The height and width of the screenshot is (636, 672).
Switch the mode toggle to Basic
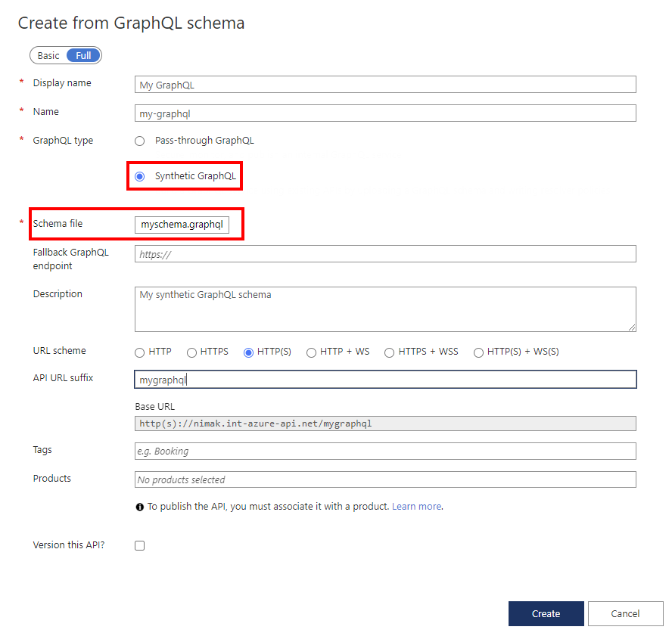click(47, 54)
